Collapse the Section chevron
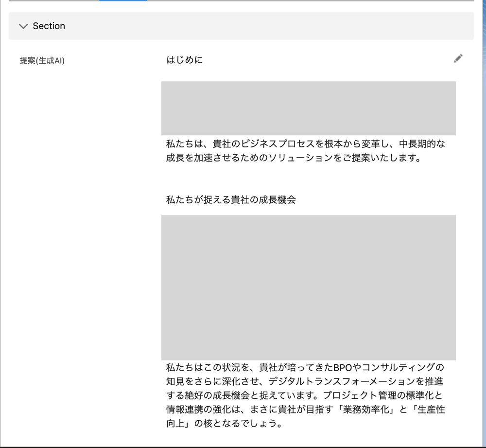 (x=23, y=26)
